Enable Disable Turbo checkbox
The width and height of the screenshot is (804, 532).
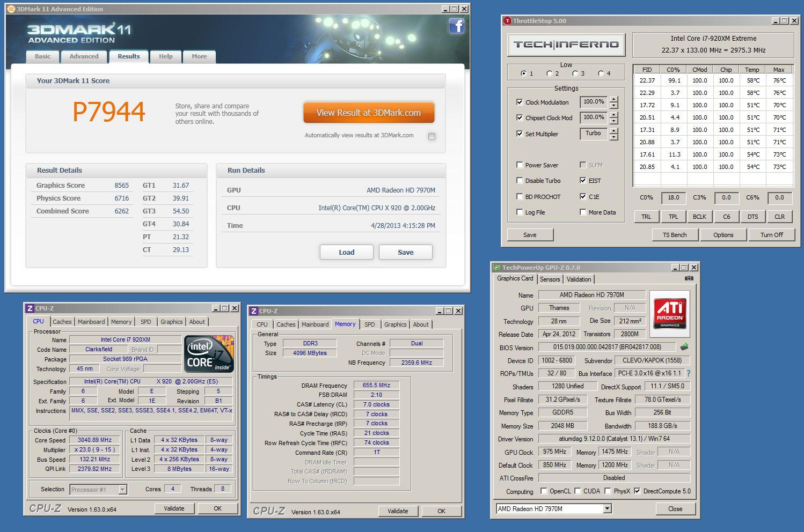[520, 180]
